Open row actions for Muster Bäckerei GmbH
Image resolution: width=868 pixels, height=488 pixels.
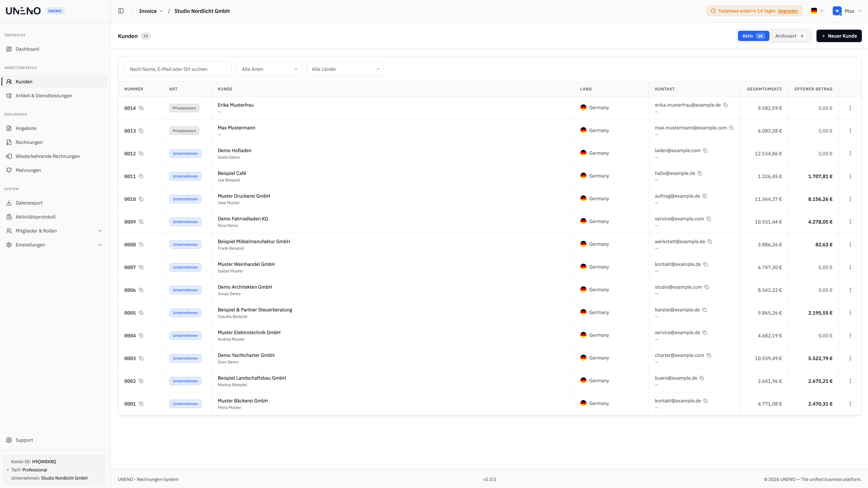click(850, 404)
